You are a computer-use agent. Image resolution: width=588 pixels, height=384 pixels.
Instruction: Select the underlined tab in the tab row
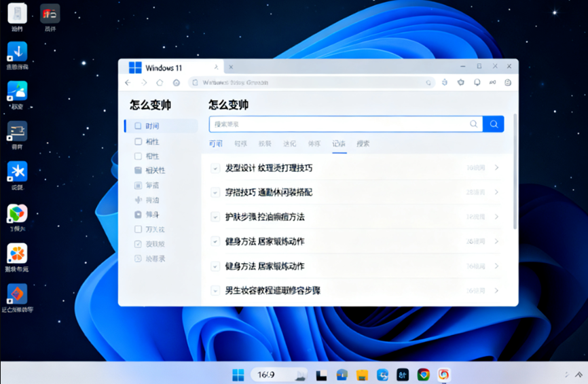[339, 144]
